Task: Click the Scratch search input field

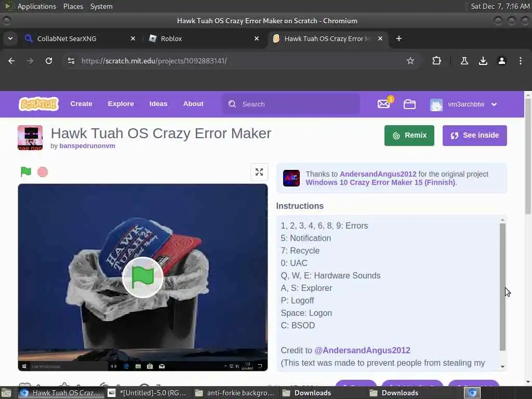Action: (291, 104)
